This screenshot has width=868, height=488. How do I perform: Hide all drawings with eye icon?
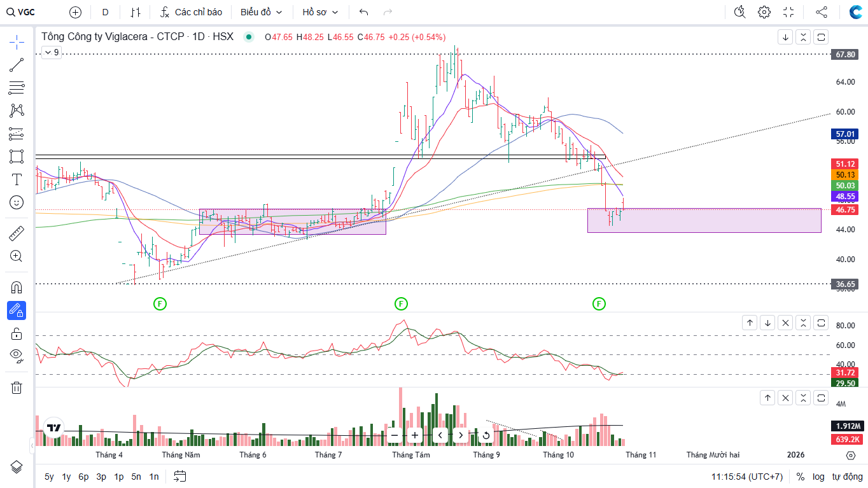[17, 355]
